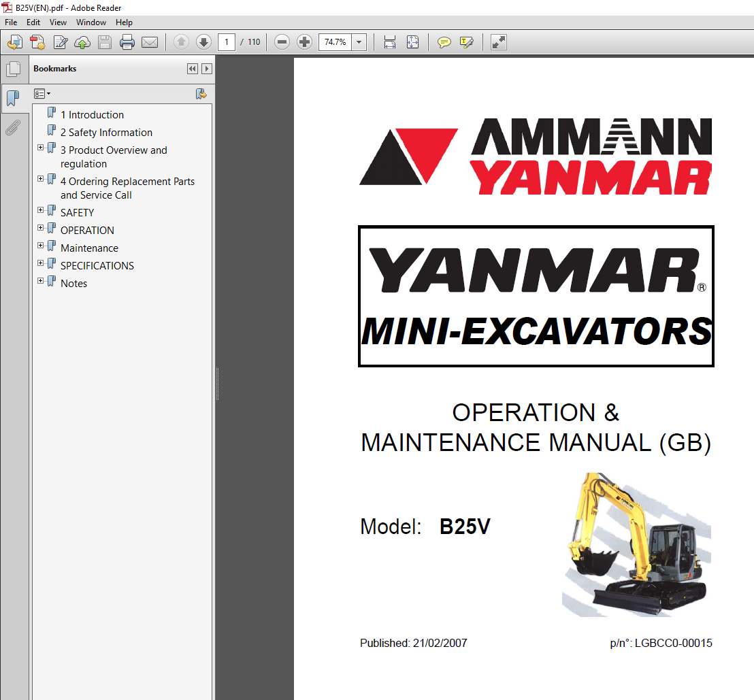This screenshot has width=754, height=700.
Task: Click the Print icon
Action: [x=127, y=42]
